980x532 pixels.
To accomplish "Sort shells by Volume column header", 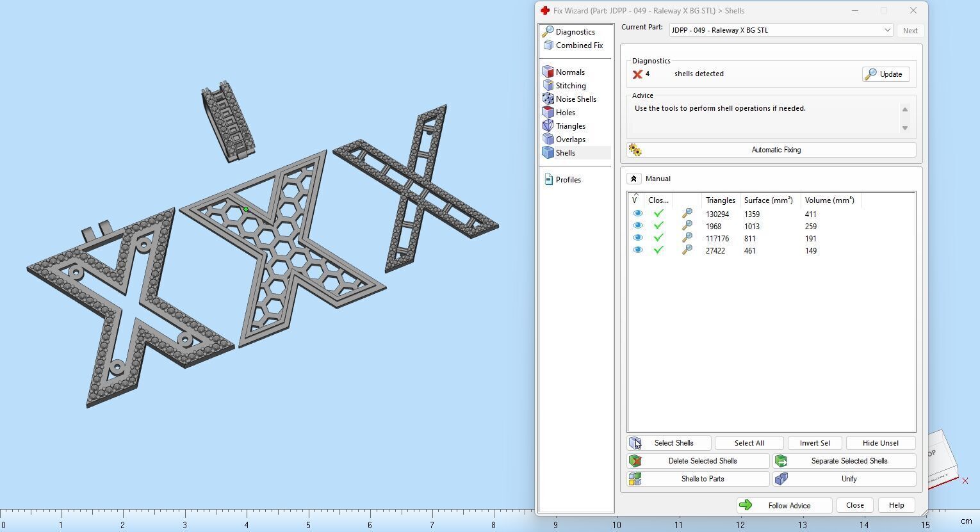I will (830, 200).
